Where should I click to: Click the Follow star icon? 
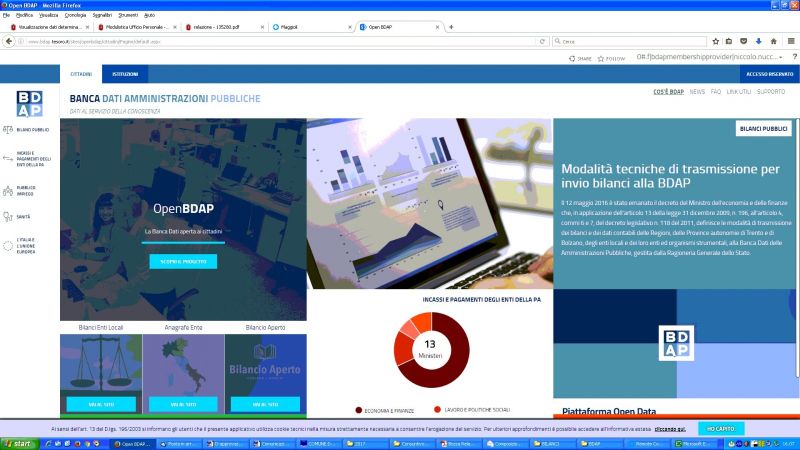pos(601,59)
